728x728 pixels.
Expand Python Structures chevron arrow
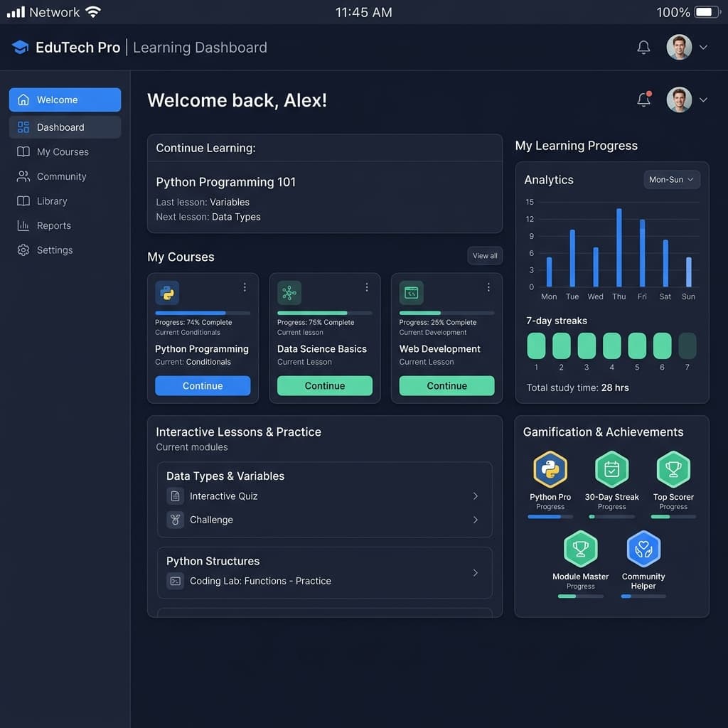click(475, 572)
